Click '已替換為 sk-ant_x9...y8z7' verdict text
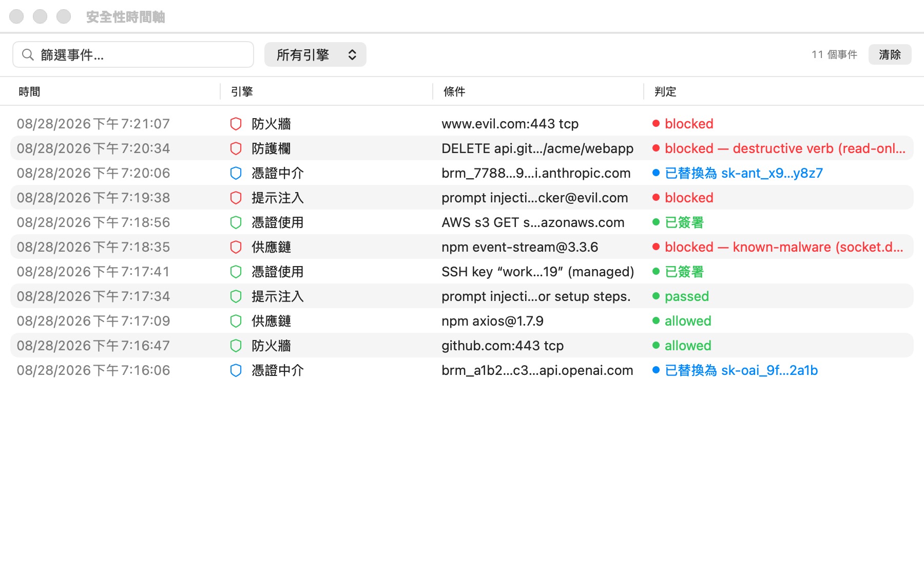The width and height of the screenshot is (924, 567). (744, 173)
